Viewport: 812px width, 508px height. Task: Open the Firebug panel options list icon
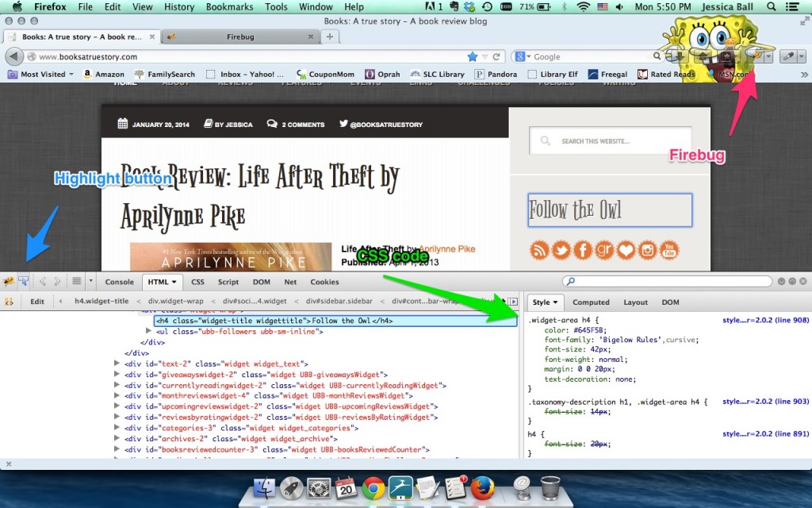[75, 281]
